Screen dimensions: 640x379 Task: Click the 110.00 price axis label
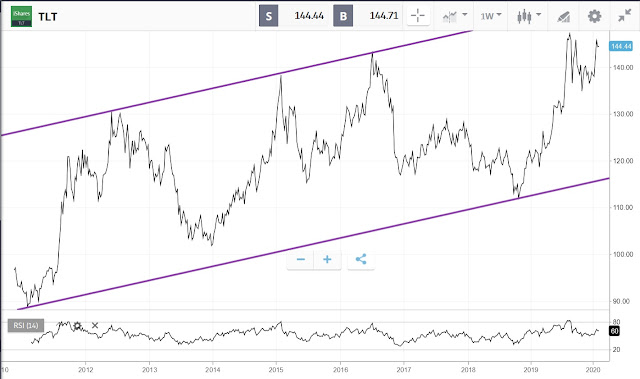[622, 207]
